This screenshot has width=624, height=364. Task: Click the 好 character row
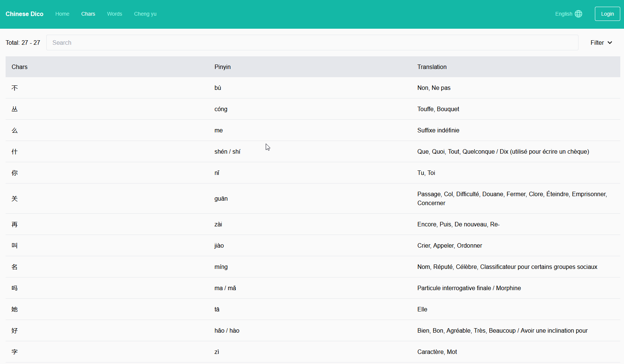tap(15, 331)
